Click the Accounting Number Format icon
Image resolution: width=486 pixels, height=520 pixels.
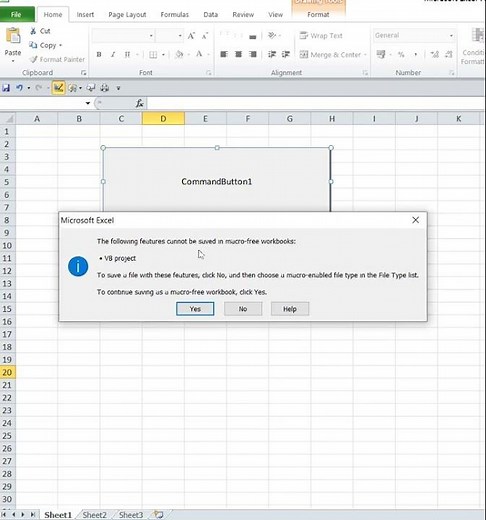click(x=380, y=54)
